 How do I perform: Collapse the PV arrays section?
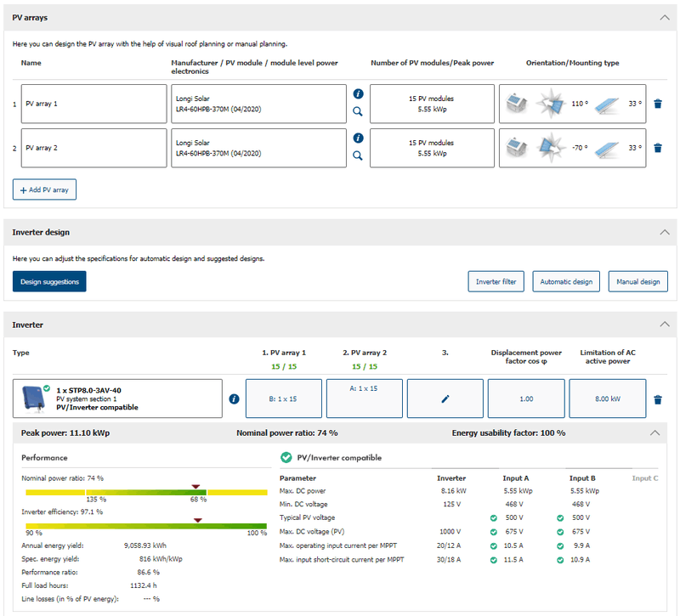click(664, 16)
